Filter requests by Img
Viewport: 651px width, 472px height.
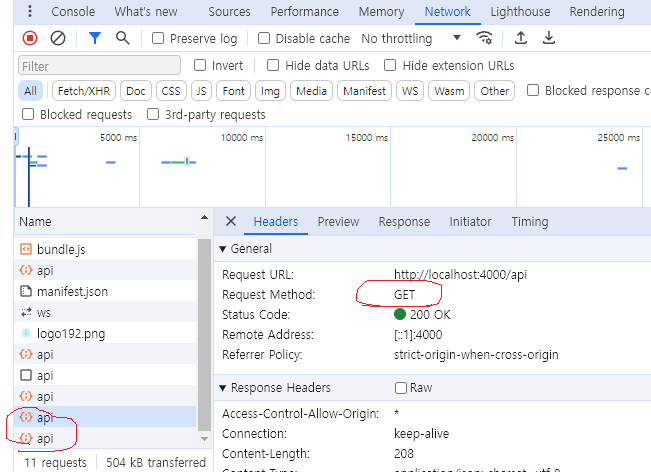pos(270,90)
